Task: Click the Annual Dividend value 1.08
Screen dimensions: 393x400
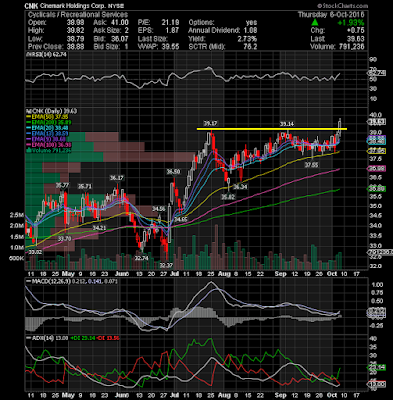Action: point(250,30)
